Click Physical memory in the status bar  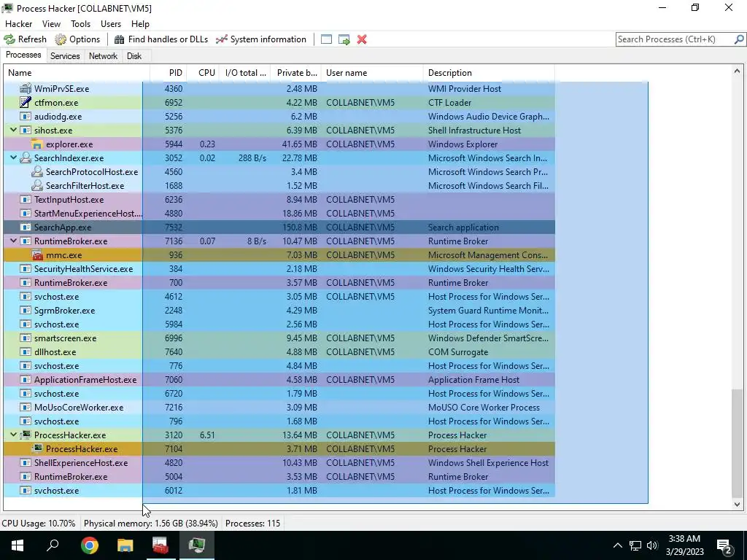point(150,523)
